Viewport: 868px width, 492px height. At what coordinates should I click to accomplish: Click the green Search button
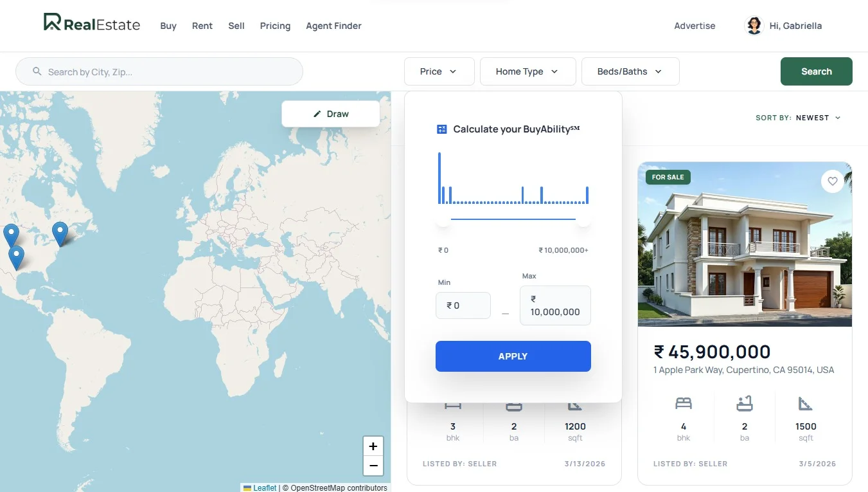pos(816,71)
